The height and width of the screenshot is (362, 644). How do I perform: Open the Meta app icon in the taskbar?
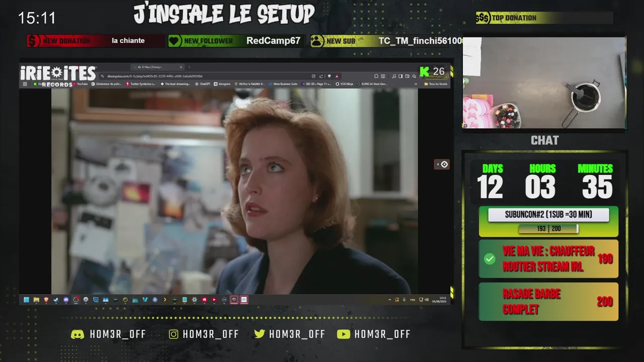[244, 300]
